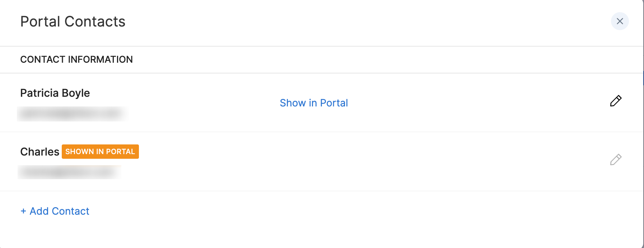Click the word Contact in the Add Contact link
Viewport: 644px width, 248px height.
coord(70,211)
